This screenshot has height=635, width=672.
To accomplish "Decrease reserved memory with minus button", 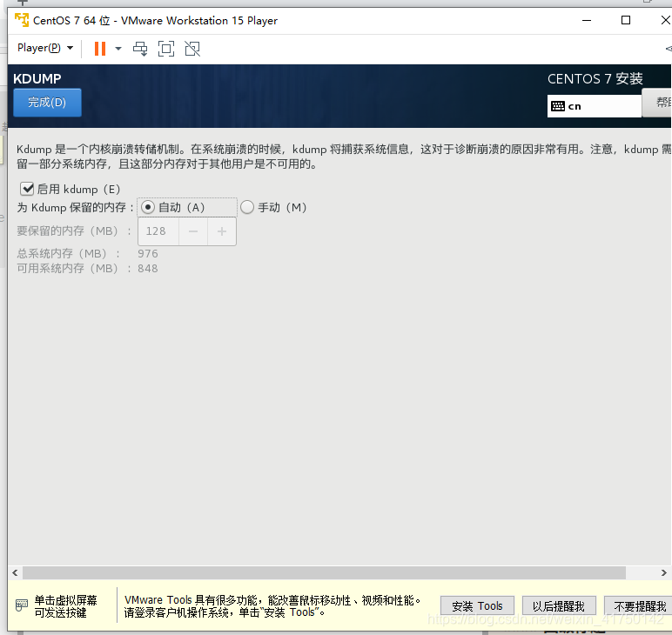I will (193, 231).
